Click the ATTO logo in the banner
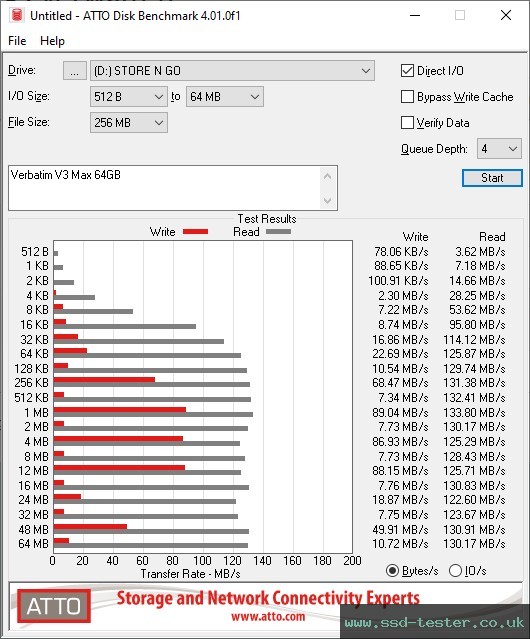Viewport: 530px width, 639px height. point(54,606)
